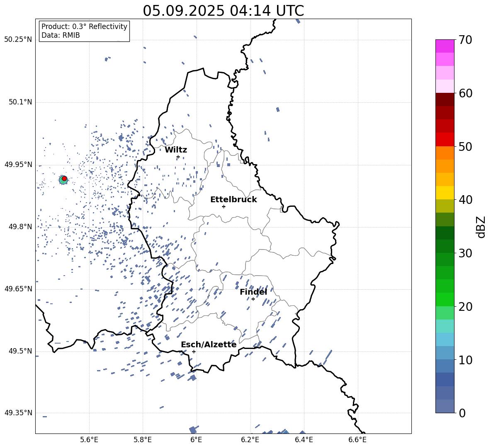491x448 pixels.
Task: Click the colorbar tick label 70
Action: click(x=465, y=40)
